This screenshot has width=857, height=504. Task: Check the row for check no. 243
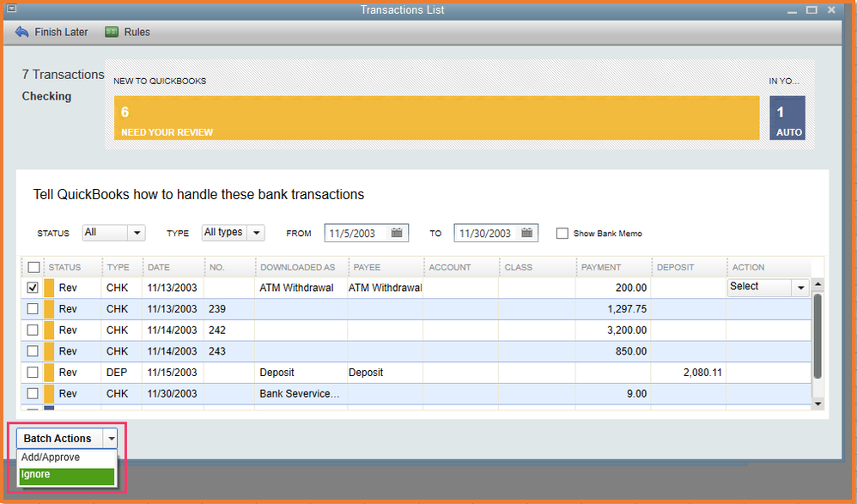(x=33, y=351)
